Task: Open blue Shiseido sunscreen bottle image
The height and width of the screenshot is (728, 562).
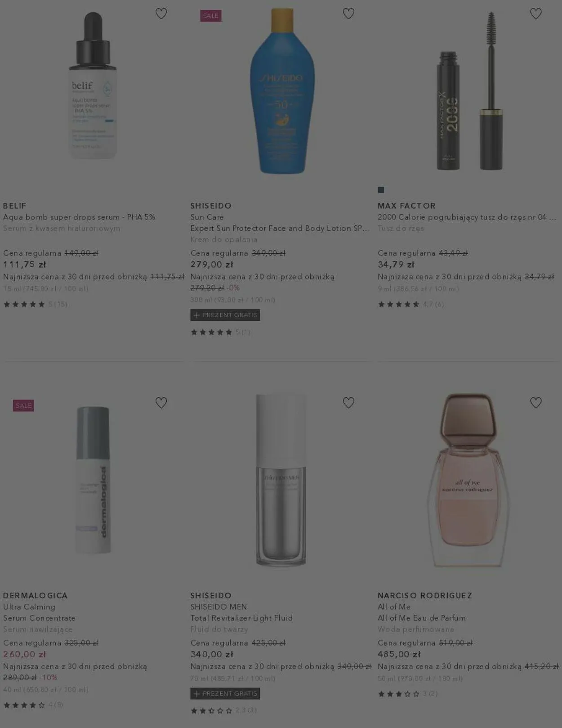Action: point(282,90)
